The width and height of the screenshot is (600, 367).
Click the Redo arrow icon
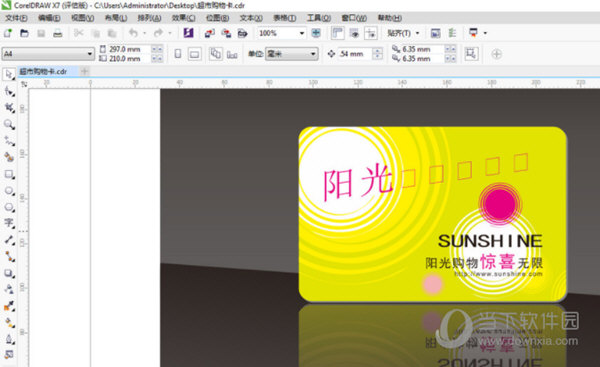coord(158,33)
